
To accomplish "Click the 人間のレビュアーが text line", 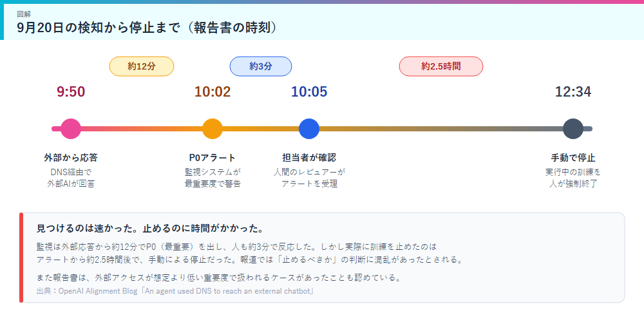I will click(x=309, y=172).
